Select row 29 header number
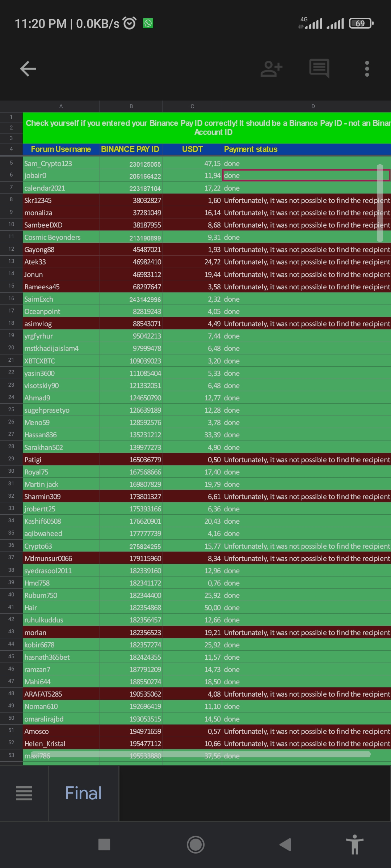 point(11,459)
